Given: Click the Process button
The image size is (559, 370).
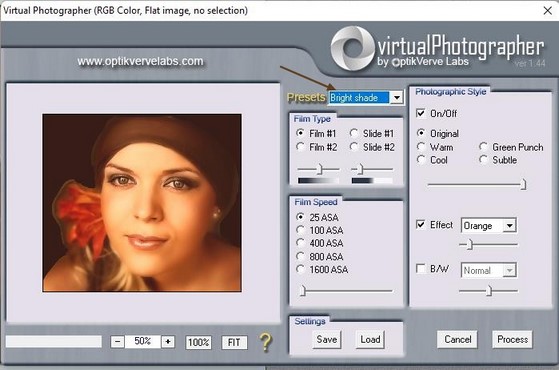Looking at the screenshot, I should 512,339.
